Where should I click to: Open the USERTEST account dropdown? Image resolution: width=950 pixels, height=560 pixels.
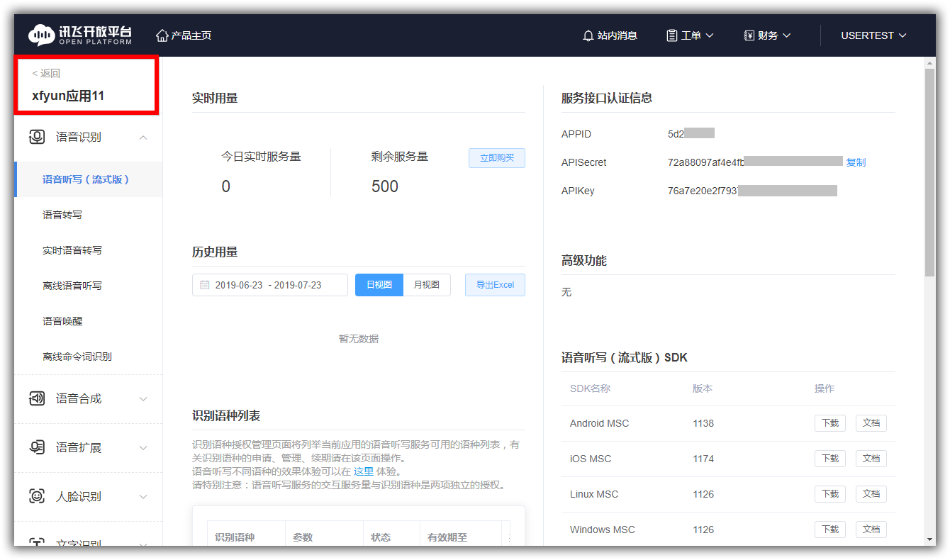[873, 35]
